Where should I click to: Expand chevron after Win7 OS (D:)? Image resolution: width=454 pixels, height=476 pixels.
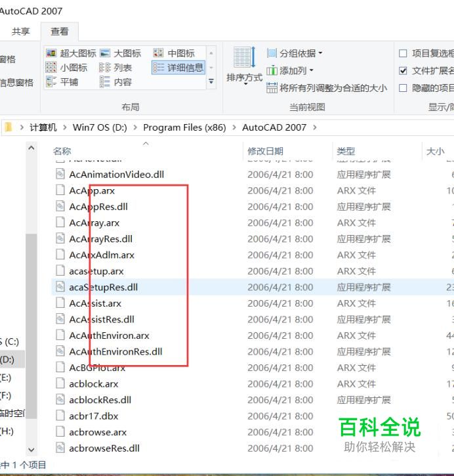(x=135, y=127)
